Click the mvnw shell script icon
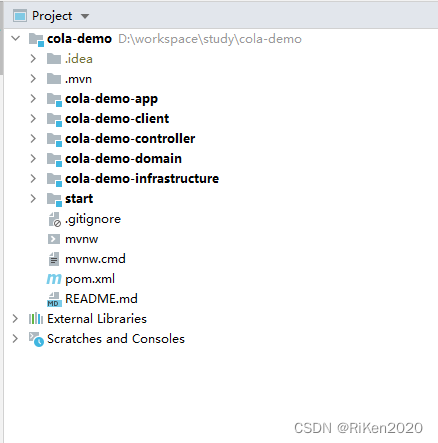Image resolution: width=438 pixels, height=443 pixels. click(x=54, y=239)
